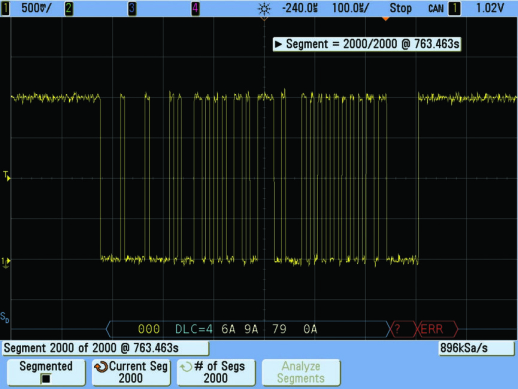Select the blue channel 3 indicator
The height and width of the screenshot is (389, 518).
tap(132, 8)
